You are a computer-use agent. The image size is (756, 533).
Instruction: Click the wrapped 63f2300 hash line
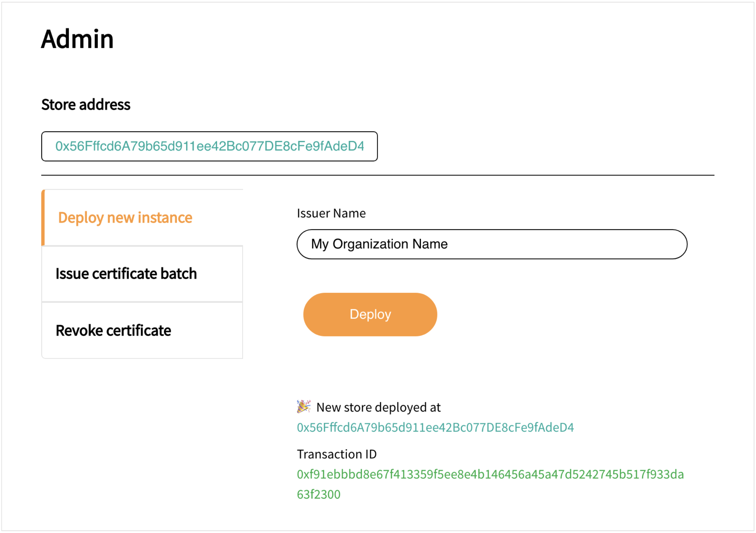tap(318, 494)
